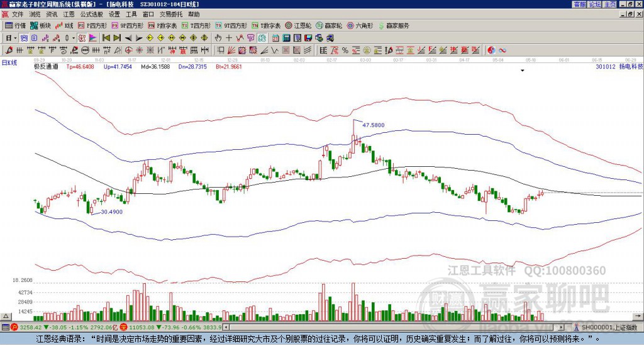Click the 47.5800 high price label

coord(374,125)
